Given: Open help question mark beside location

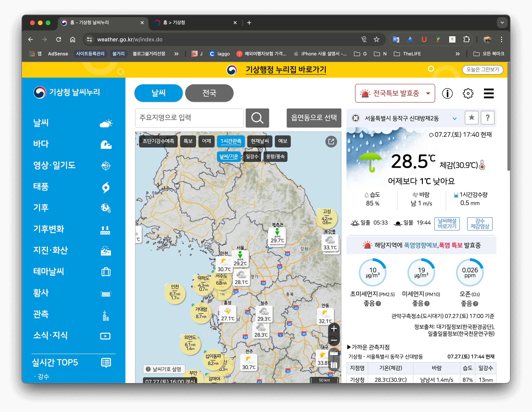Looking at the screenshot, I should pyautogui.click(x=487, y=118).
